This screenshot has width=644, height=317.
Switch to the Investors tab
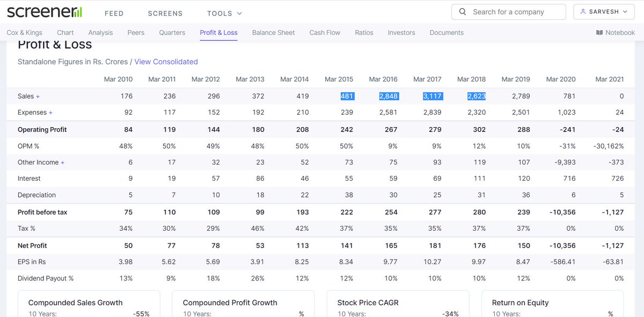tap(401, 33)
